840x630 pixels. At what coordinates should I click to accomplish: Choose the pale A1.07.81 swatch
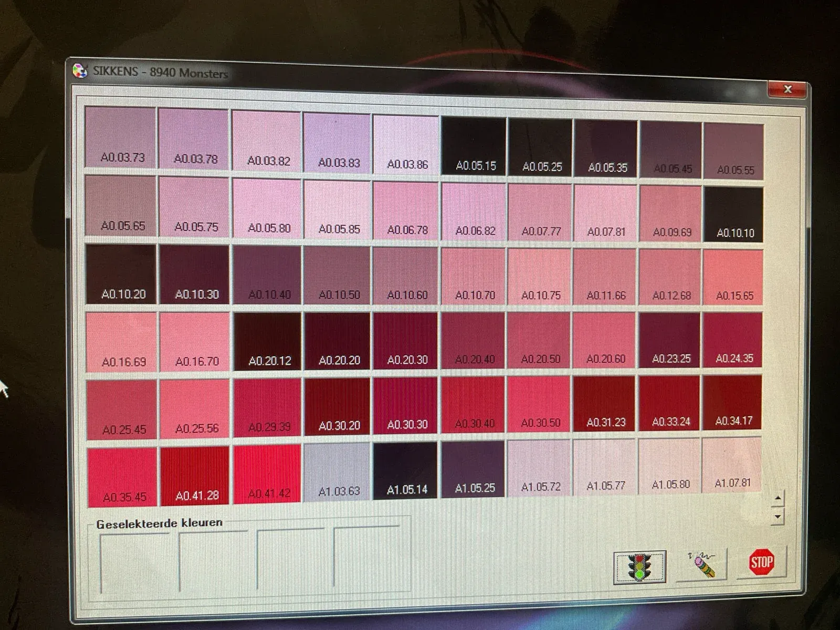click(x=731, y=465)
